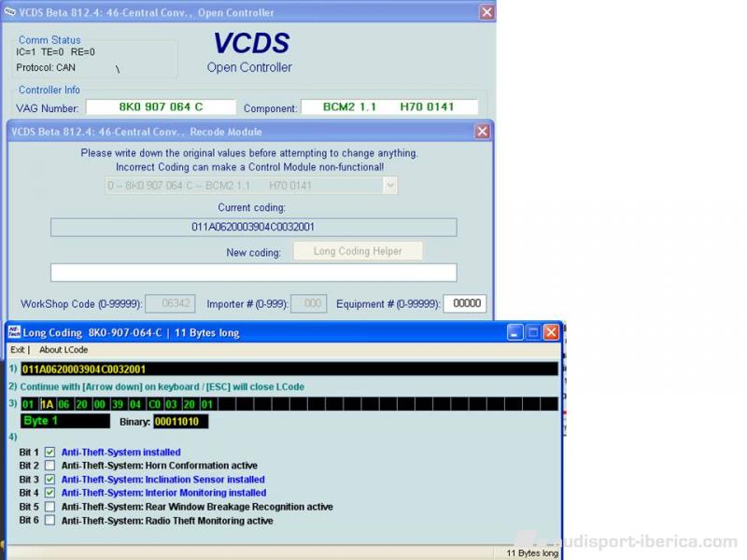Enable Bit 2 Horn Conformation active
Viewport: 747px width, 560px height.
coord(50,465)
